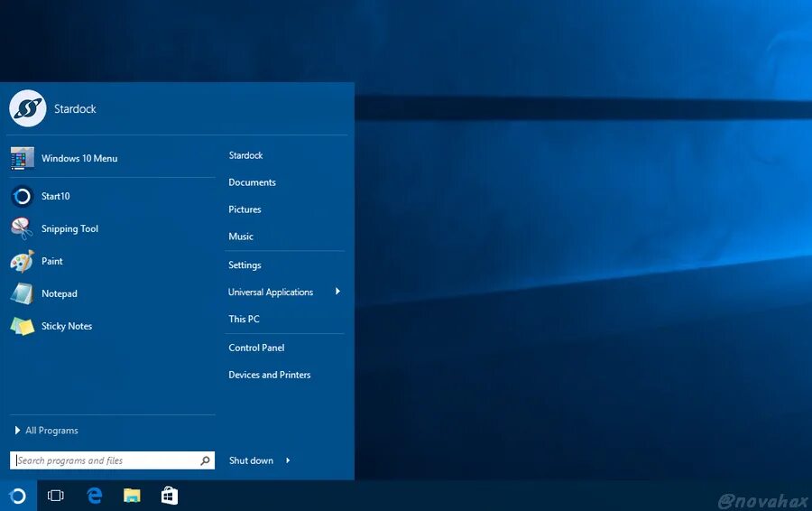Select the Snipping Tool label
This screenshot has width=812, height=511.
69,228
